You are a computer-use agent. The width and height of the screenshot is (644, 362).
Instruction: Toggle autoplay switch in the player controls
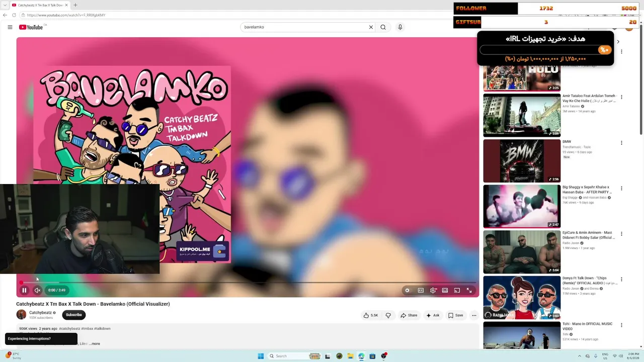(407, 290)
